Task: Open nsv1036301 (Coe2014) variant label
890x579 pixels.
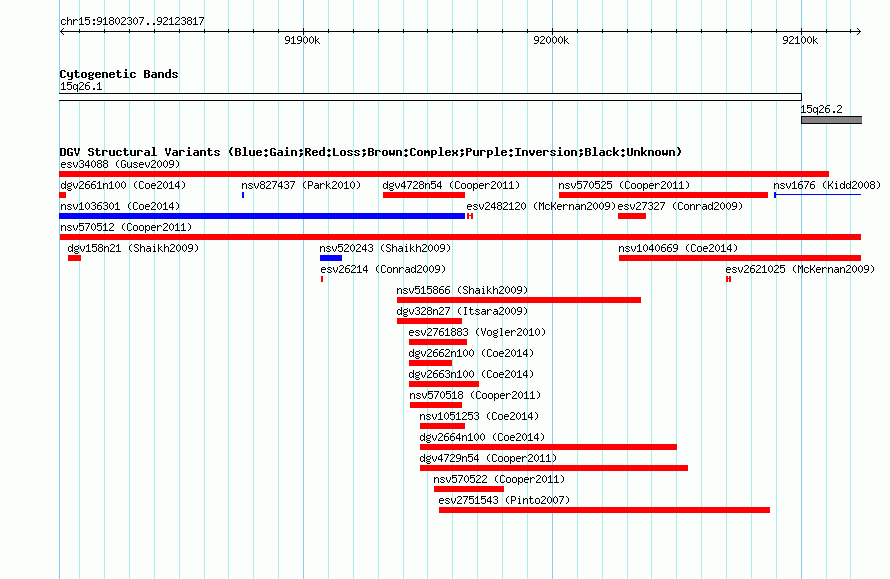Action: (x=120, y=206)
